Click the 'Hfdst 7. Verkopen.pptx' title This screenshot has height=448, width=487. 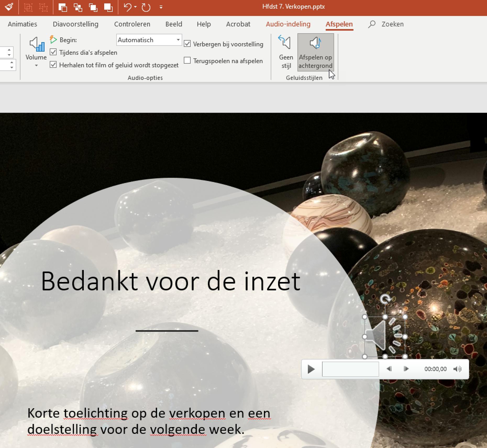point(294,7)
